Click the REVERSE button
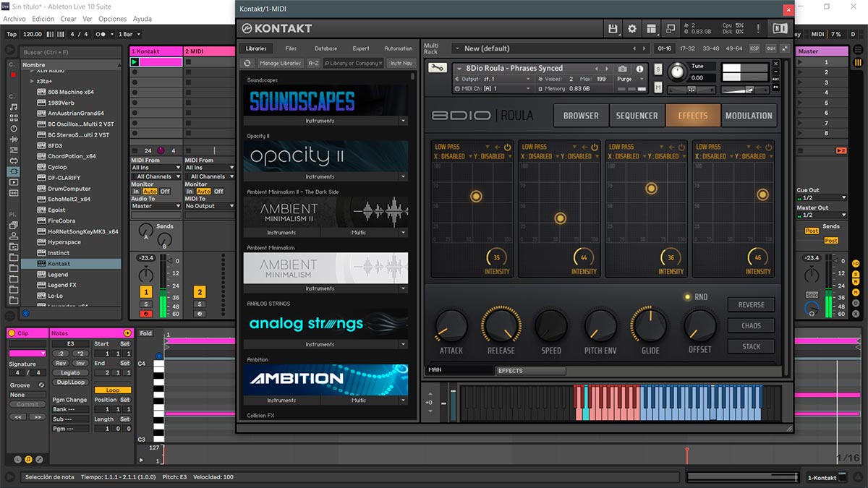 [751, 304]
